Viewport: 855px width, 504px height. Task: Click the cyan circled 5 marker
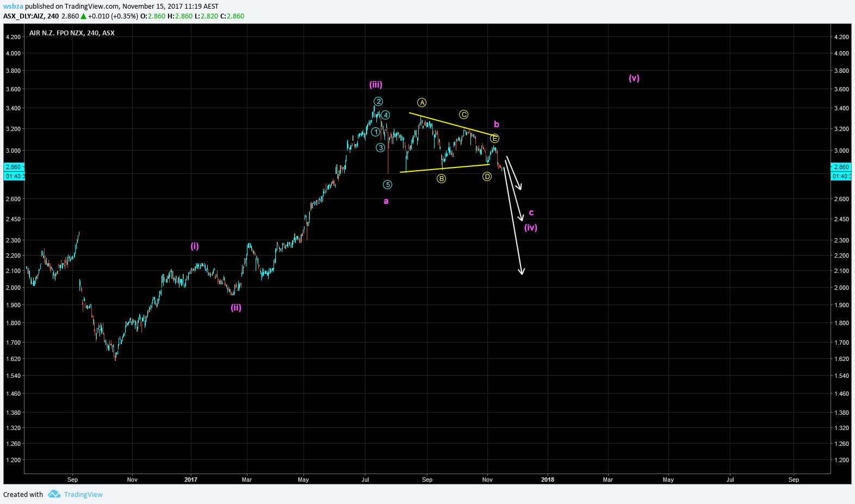[x=388, y=185]
